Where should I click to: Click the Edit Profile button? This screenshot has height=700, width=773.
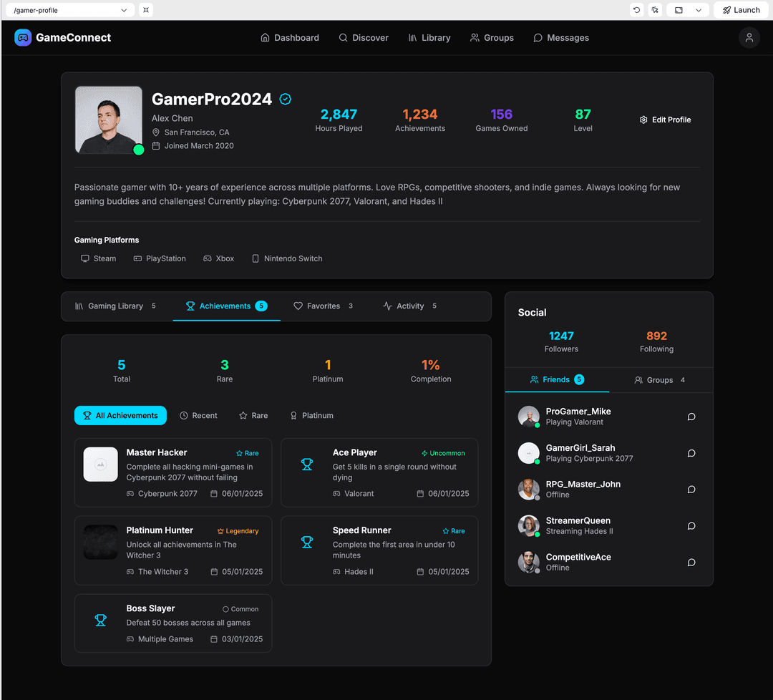[665, 120]
